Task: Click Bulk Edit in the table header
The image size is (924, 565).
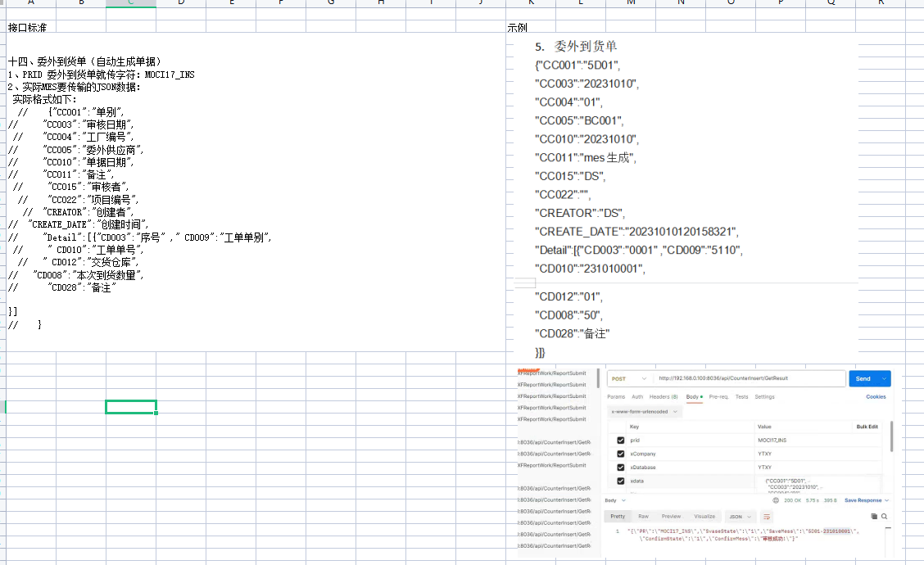Action: (x=867, y=427)
